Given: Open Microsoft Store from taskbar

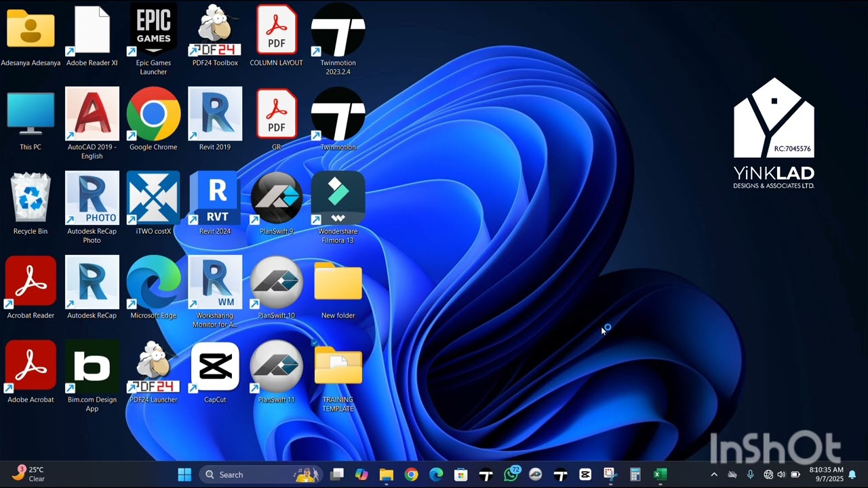Looking at the screenshot, I should [x=460, y=474].
